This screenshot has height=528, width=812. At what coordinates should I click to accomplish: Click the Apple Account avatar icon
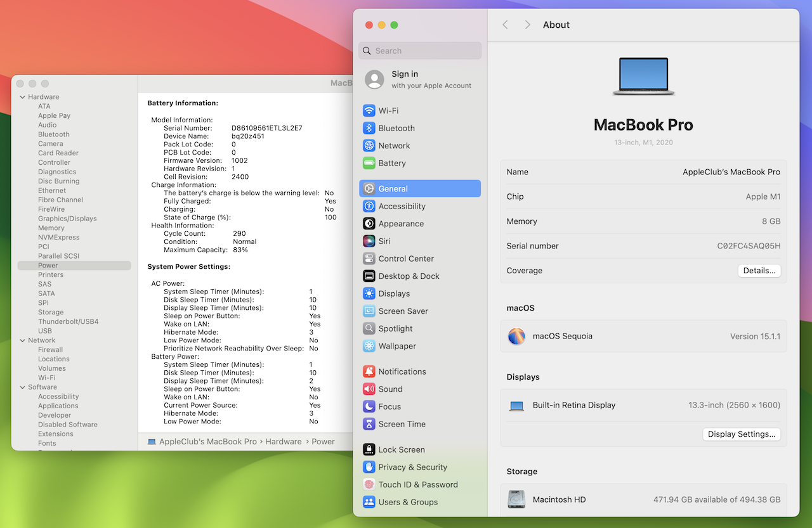pyautogui.click(x=374, y=79)
